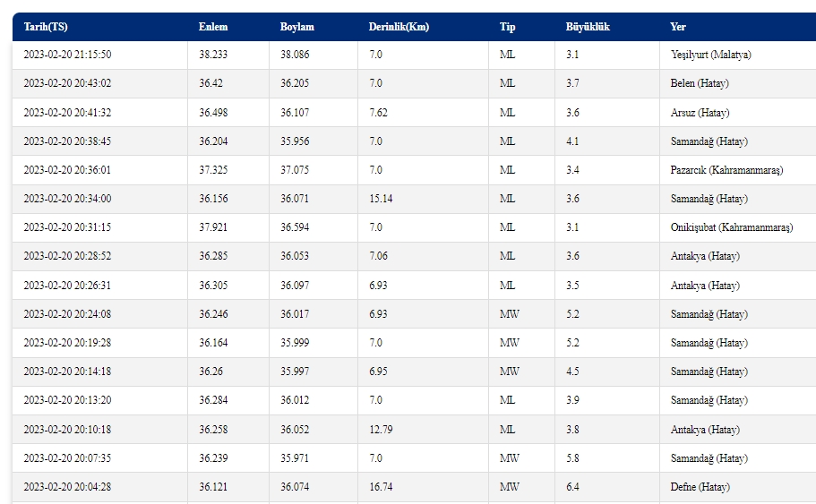This screenshot has height=504, width=816.
Task: Click the Defne (Hatay) location cell
Action: tap(700, 487)
